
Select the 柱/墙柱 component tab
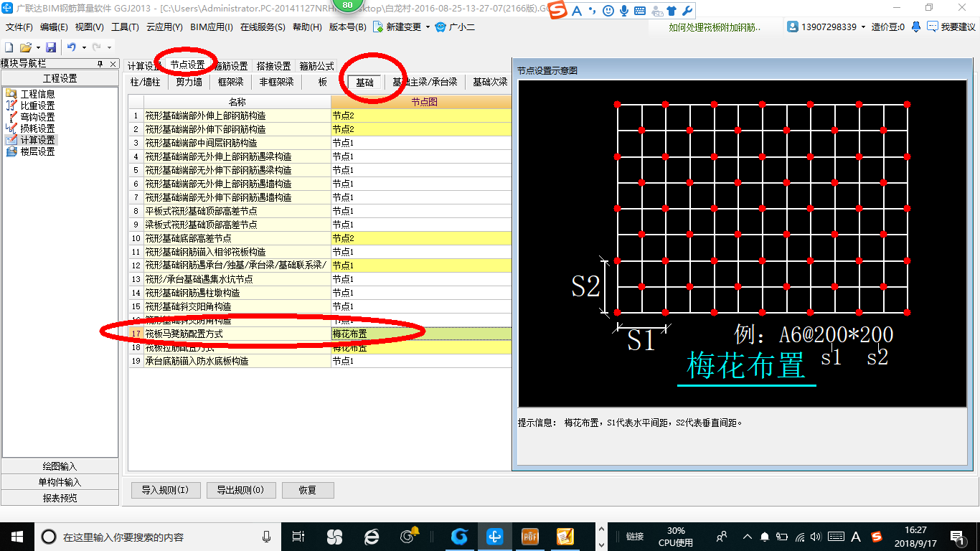(146, 82)
